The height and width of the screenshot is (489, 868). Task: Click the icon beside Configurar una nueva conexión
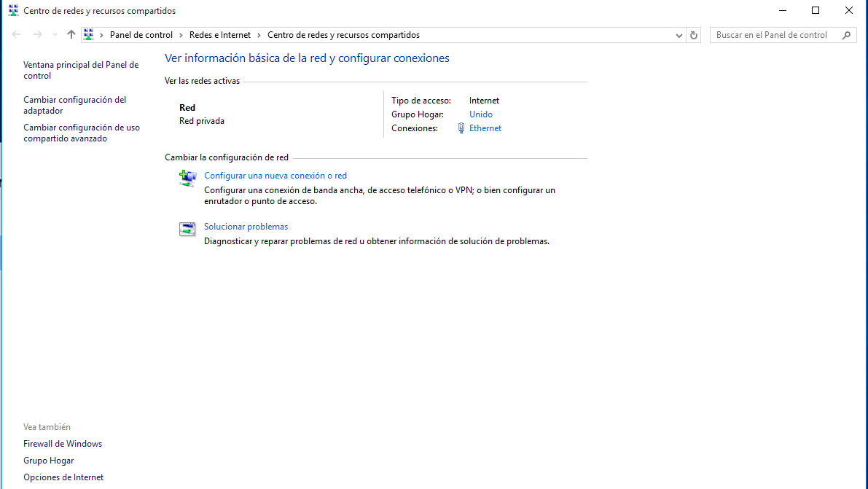point(187,179)
